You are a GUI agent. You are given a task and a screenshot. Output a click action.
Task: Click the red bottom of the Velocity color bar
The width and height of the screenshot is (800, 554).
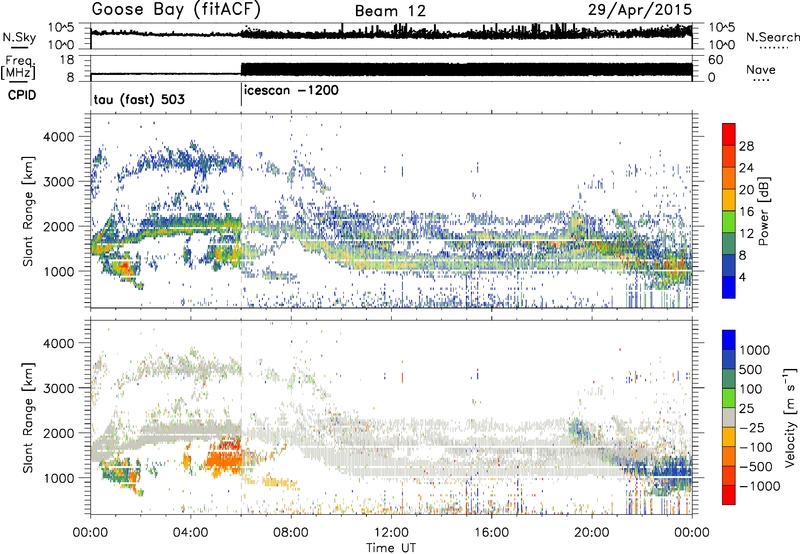click(x=729, y=495)
